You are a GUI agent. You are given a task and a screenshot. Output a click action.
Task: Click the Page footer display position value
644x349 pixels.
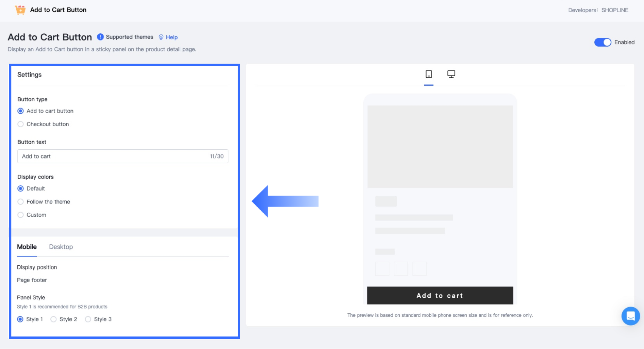pos(32,280)
